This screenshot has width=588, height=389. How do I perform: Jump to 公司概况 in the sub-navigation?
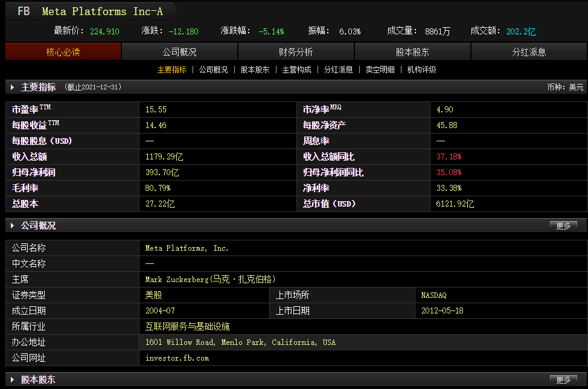[x=213, y=70]
